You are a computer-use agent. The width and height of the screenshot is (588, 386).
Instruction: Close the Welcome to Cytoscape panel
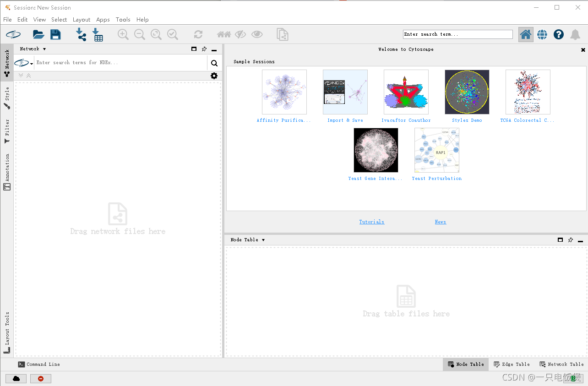tap(583, 49)
